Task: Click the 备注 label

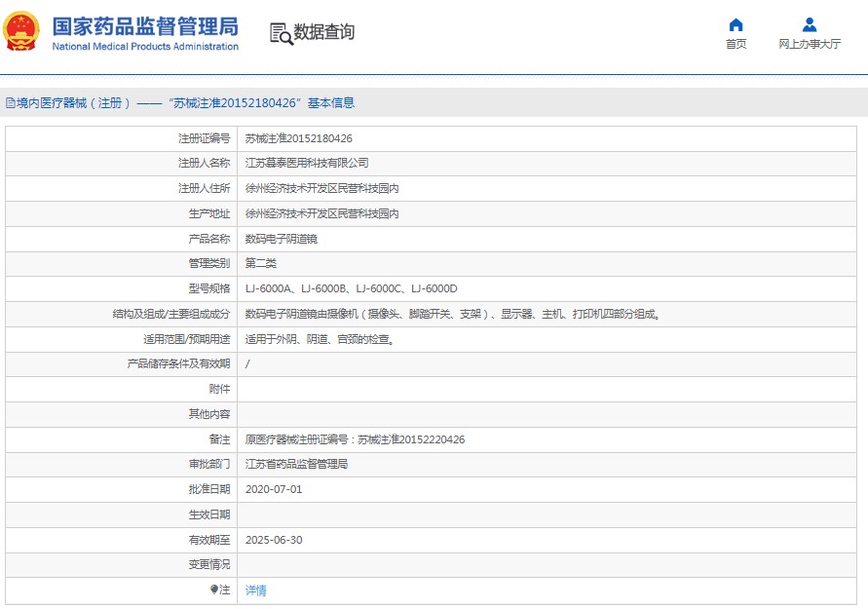Action: [x=219, y=439]
